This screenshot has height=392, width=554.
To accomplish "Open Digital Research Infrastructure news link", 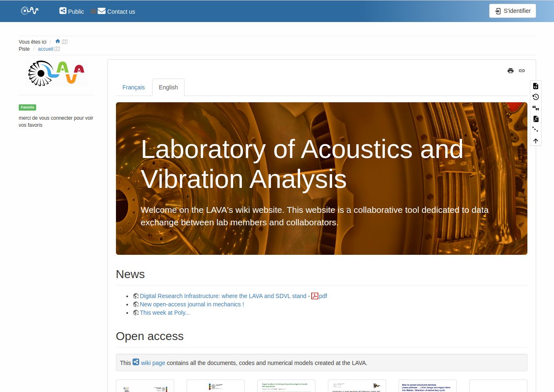I will coord(223,296).
